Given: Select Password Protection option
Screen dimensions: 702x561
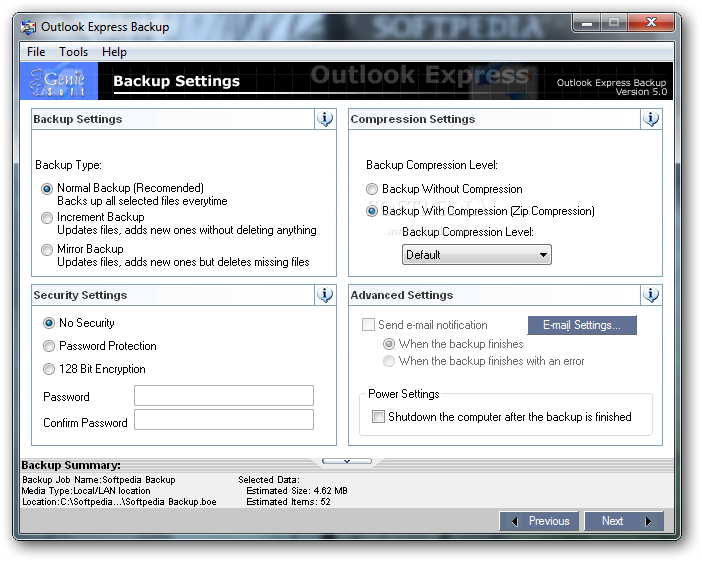Looking at the screenshot, I should (x=49, y=346).
